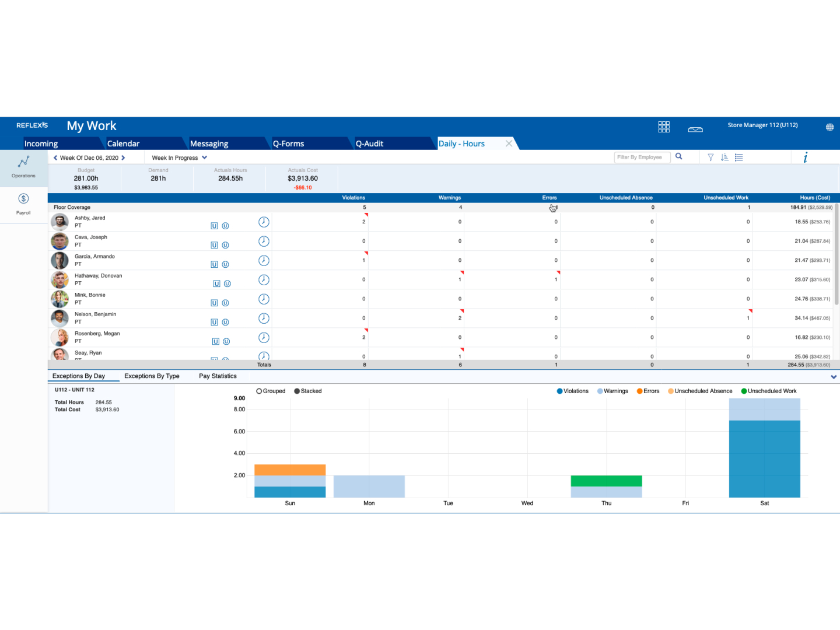Open the Week In Progress dropdown
Image resolution: width=840 pixels, height=630 pixels.
tap(180, 157)
